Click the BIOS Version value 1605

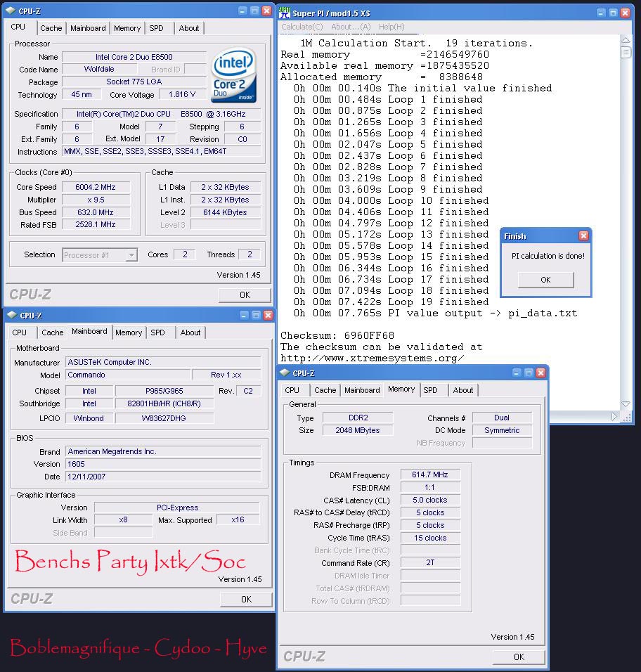(163, 464)
